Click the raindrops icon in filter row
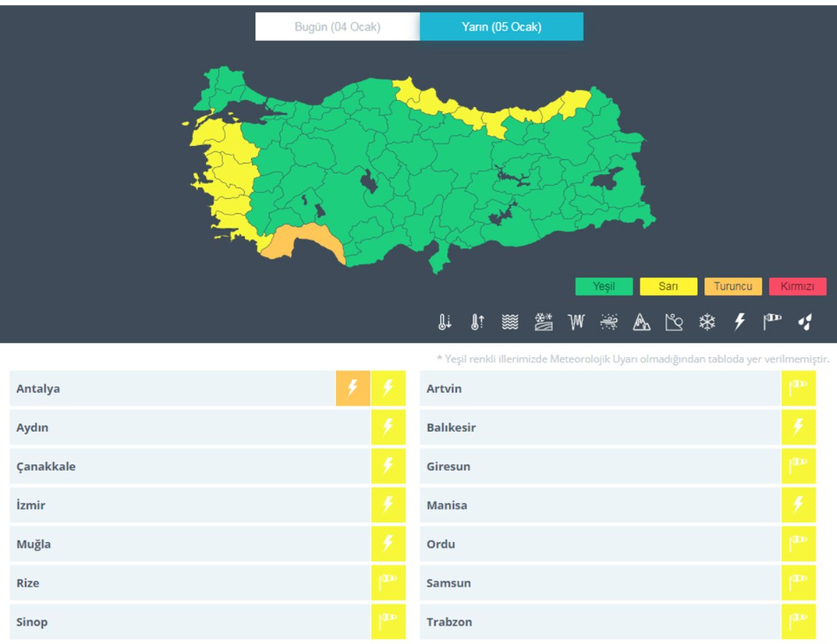Viewport: 837px width, 644px height. pyautogui.click(x=806, y=322)
